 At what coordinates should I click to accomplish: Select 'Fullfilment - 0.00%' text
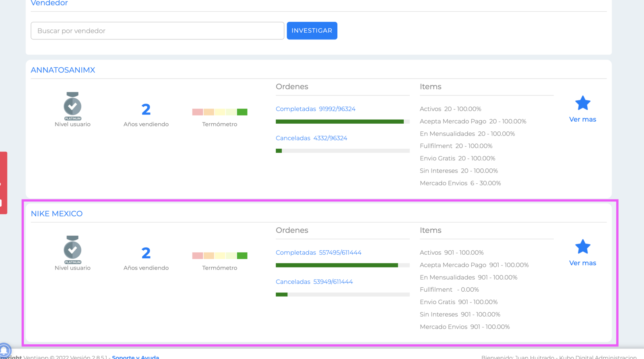pos(449,289)
